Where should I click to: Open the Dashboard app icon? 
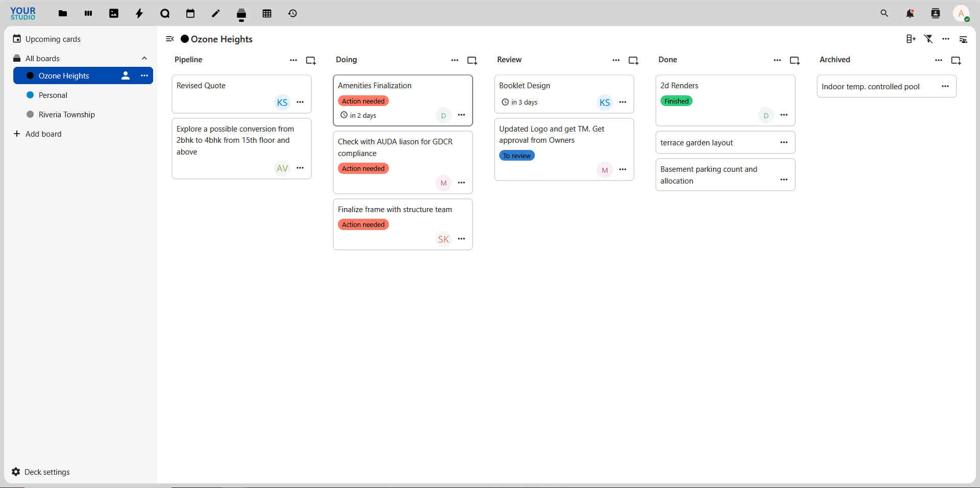88,14
